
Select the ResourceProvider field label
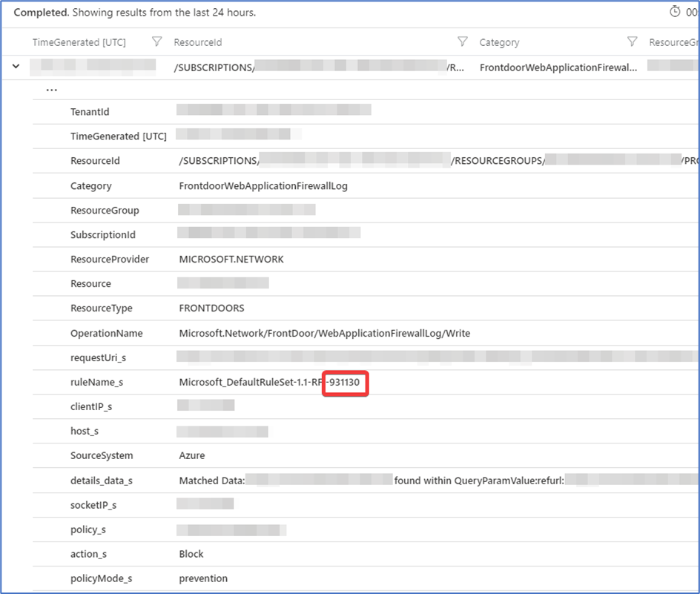[x=110, y=260]
